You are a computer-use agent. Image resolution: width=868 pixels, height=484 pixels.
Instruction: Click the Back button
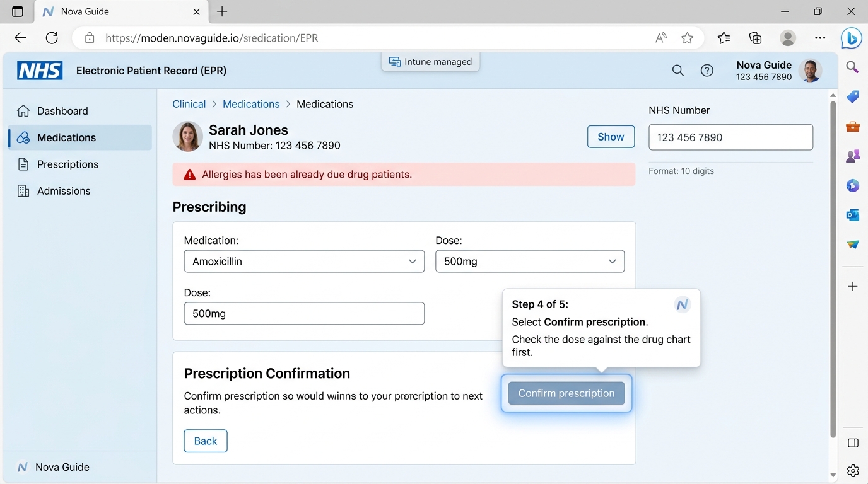tap(206, 441)
